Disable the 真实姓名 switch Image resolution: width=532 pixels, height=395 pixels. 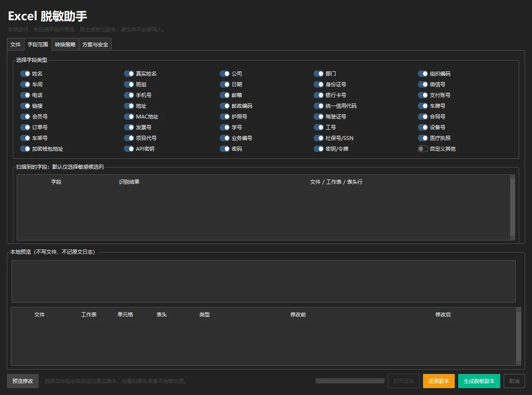[x=129, y=74]
